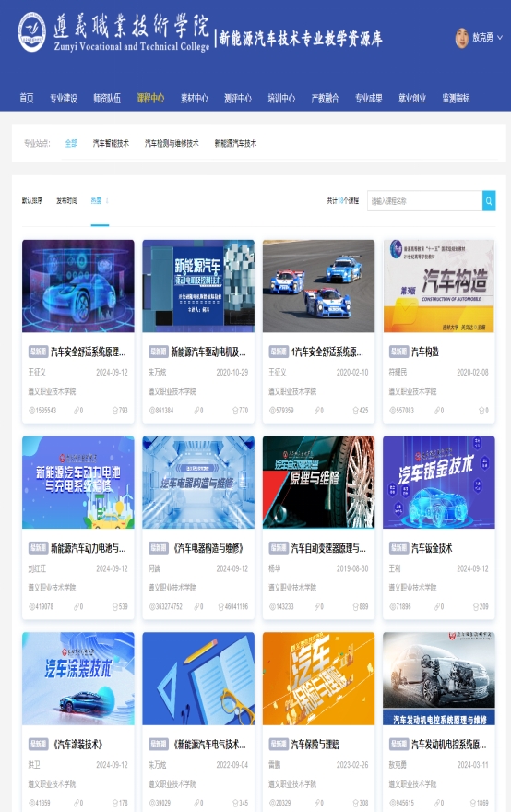Filter by 汽车智能技术 specialty

(111, 143)
